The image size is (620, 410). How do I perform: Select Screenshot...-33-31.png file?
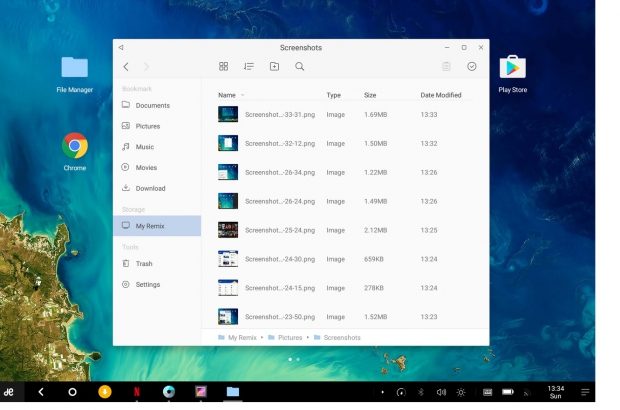(x=345, y=114)
